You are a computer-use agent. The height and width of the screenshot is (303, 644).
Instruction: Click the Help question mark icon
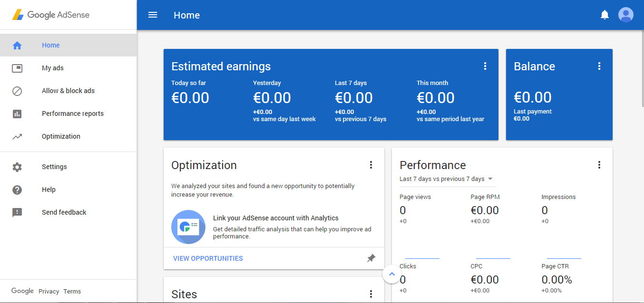pyautogui.click(x=17, y=189)
